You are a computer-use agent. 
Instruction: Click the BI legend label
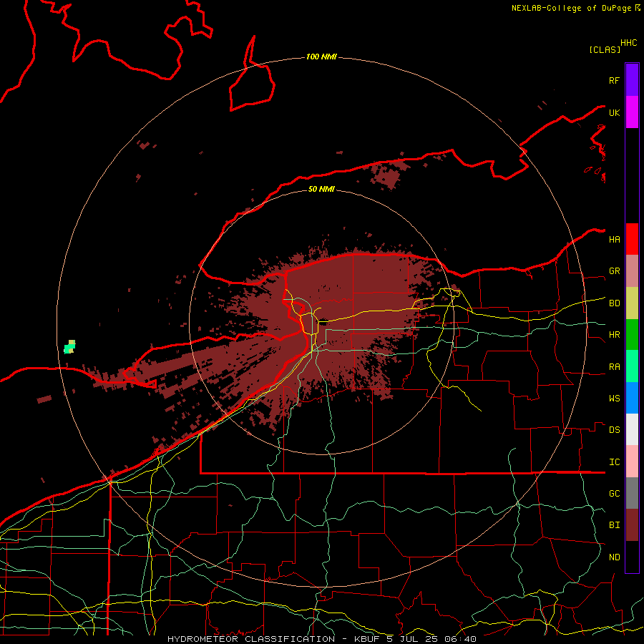(x=615, y=525)
